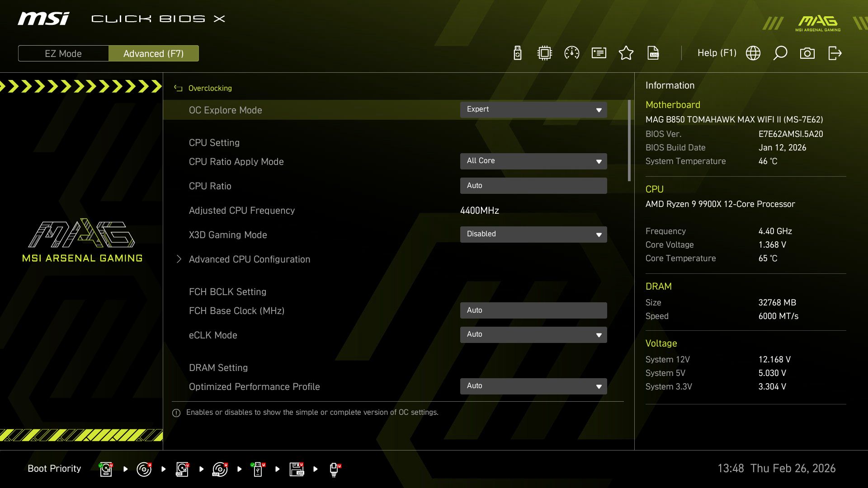The width and height of the screenshot is (868, 488).
Task: Switch to EZ Mode tab
Action: pos(63,53)
